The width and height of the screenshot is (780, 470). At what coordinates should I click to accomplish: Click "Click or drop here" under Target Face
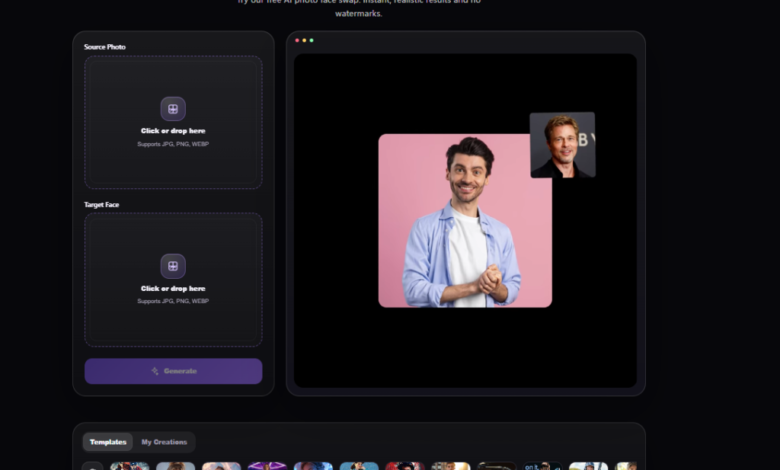(x=173, y=288)
